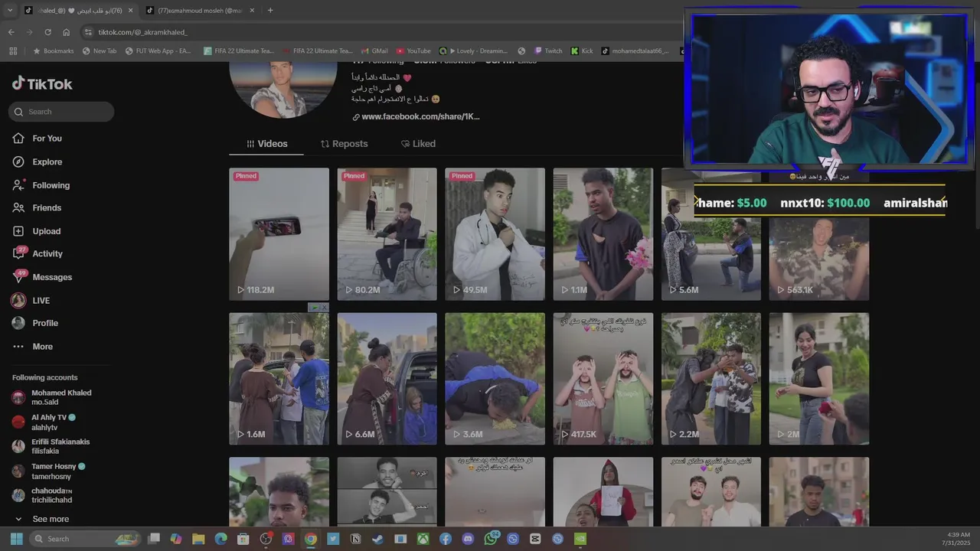
Task: Open Facebook from the taskbar
Action: pyautogui.click(x=446, y=539)
